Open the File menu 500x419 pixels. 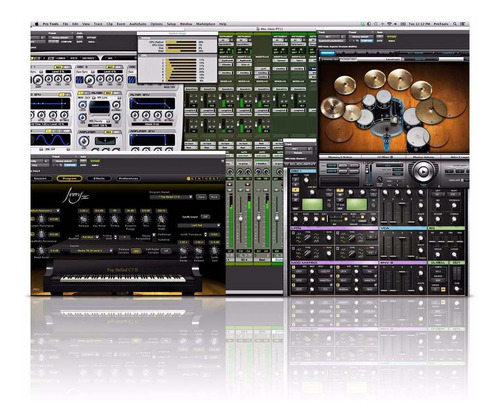pos(65,24)
